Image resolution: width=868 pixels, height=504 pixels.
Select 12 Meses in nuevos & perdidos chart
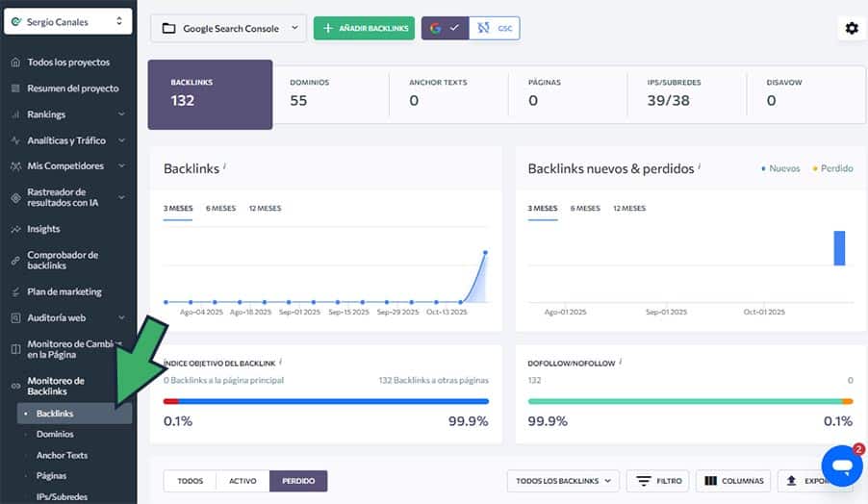point(627,208)
